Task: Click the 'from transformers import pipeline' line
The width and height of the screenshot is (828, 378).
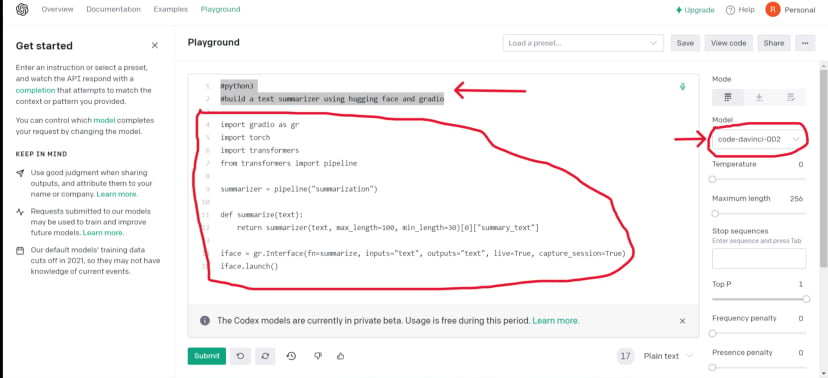Action: (289, 163)
